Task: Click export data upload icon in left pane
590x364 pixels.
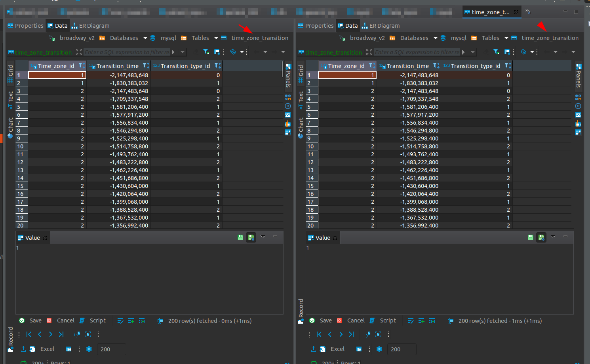Action: click(x=23, y=349)
